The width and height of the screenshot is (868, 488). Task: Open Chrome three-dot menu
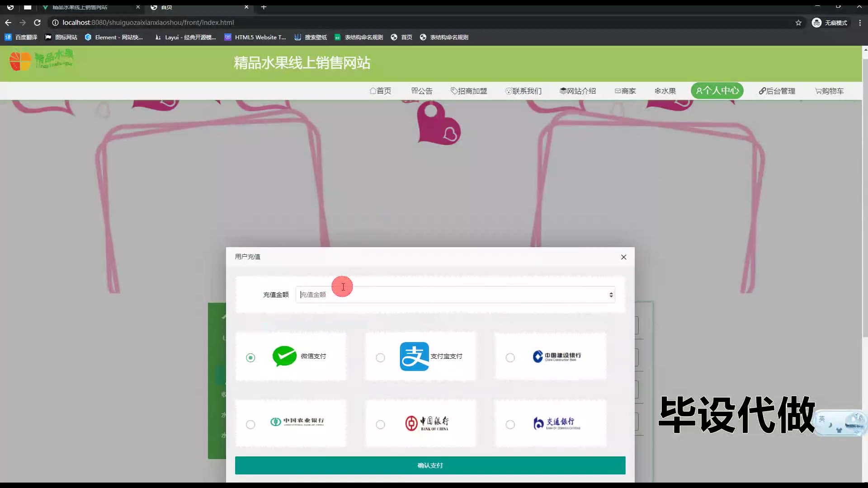[x=860, y=23]
